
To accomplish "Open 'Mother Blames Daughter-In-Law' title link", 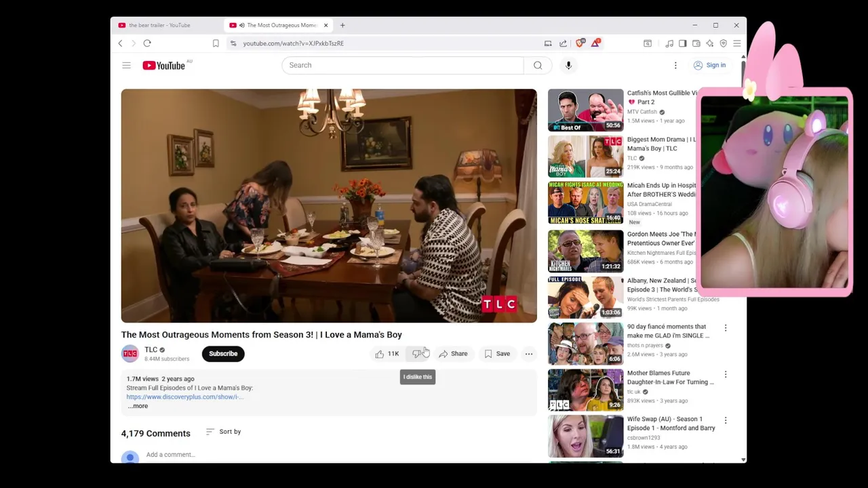I will coord(670,378).
